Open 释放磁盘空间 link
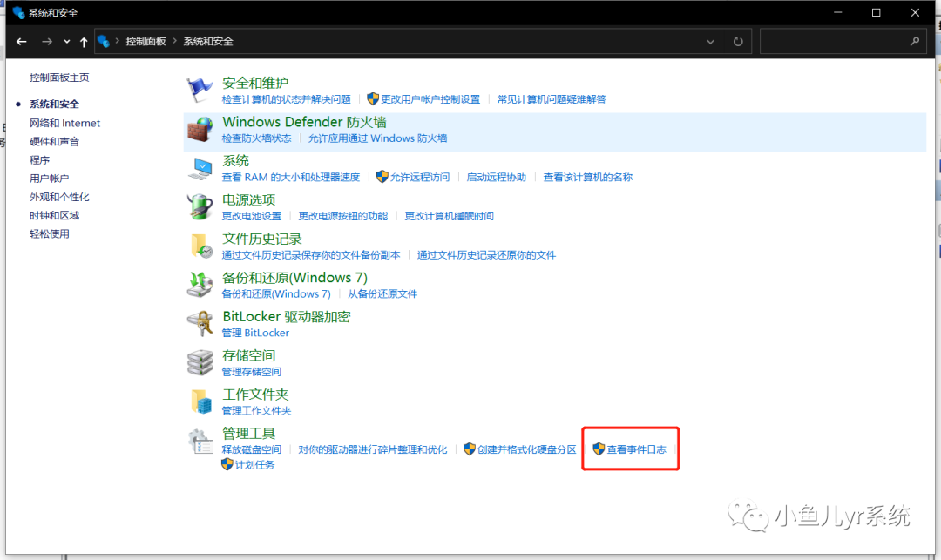The image size is (941, 560). 252,449
